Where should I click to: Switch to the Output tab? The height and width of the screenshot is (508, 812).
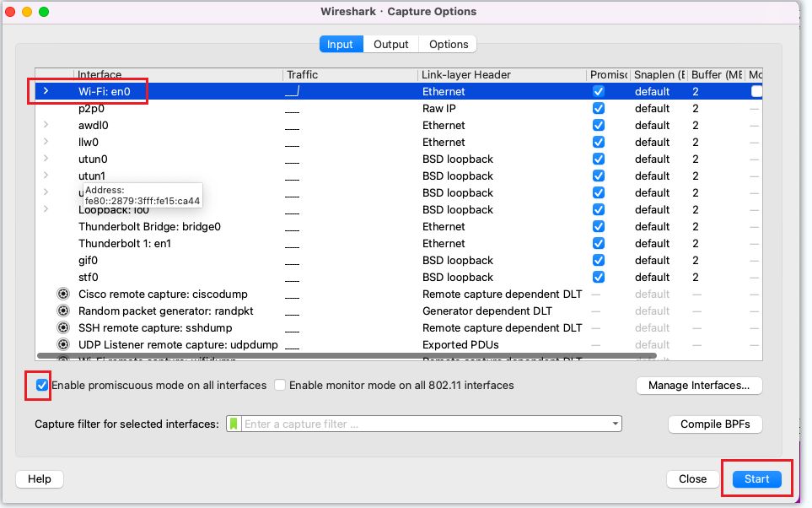pos(390,44)
